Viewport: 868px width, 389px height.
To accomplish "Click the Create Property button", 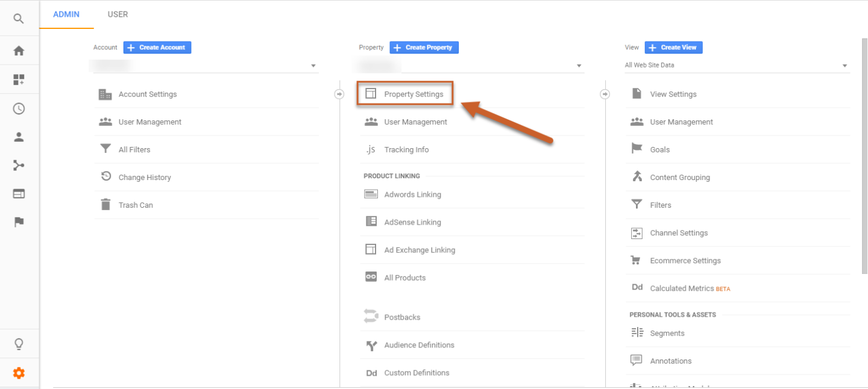I will 424,48.
